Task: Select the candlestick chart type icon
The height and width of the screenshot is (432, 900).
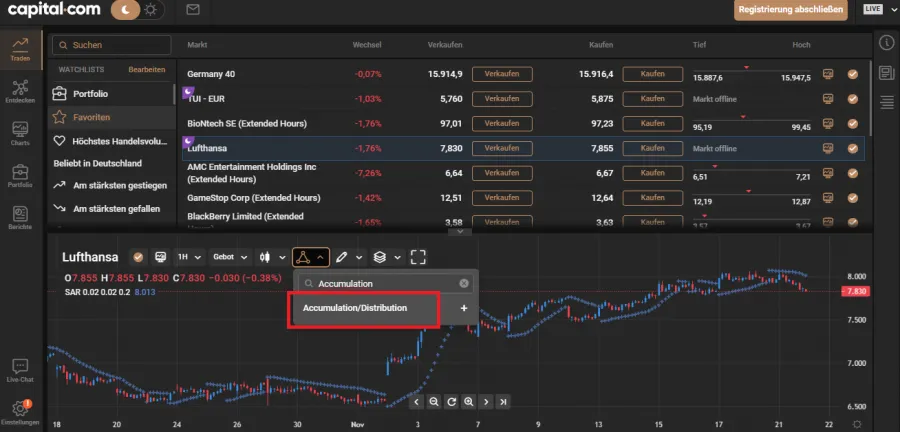Action: click(265, 257)
